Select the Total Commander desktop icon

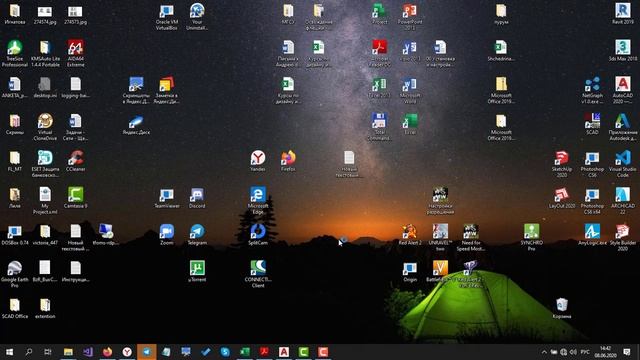[379, 127]
